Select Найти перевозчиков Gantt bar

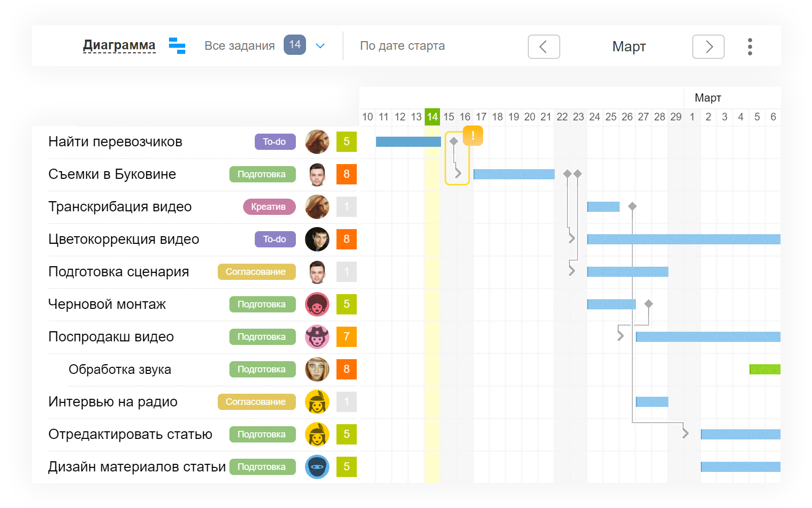[x=409, y=142]
